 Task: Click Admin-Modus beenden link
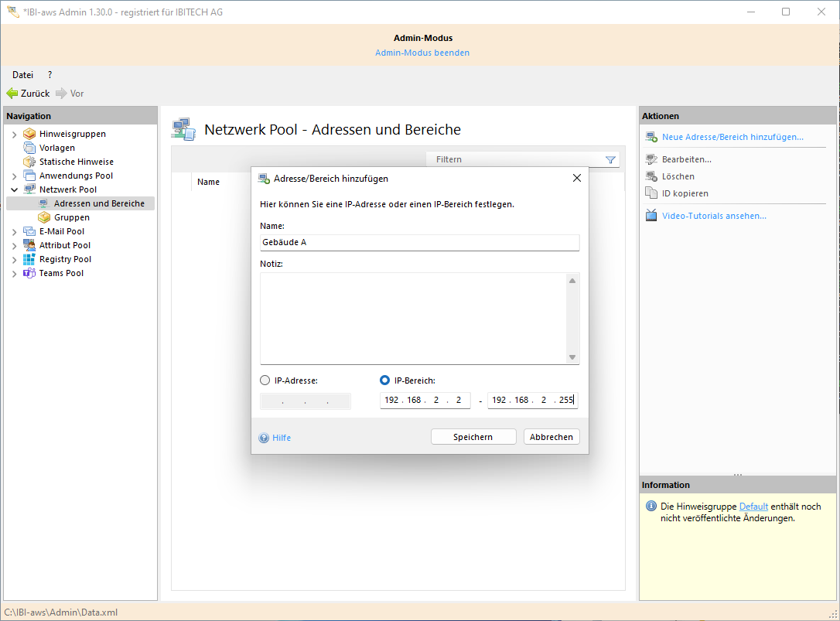(x=422, y=53)
